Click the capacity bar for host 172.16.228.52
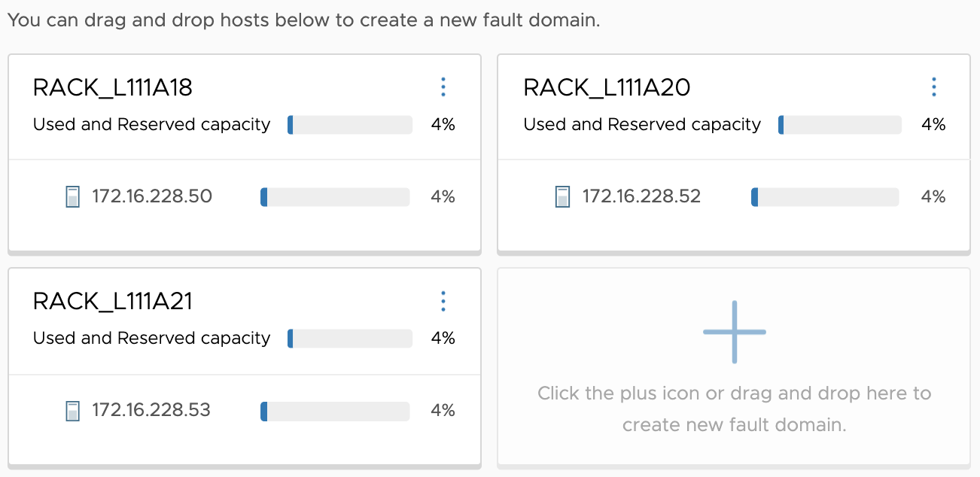The image size is (980, 477). [824, 196]
